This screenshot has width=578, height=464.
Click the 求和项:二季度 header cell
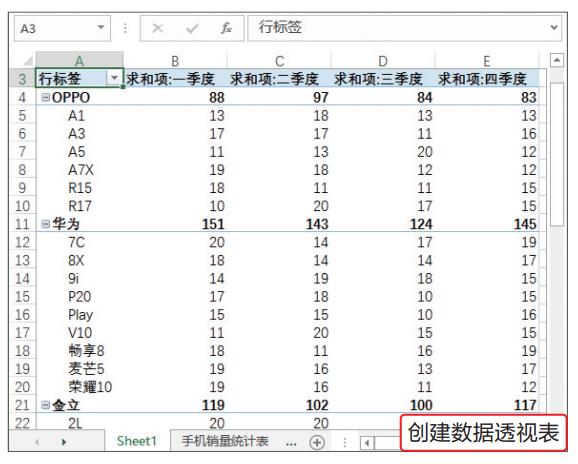click(x=279, y=79)
